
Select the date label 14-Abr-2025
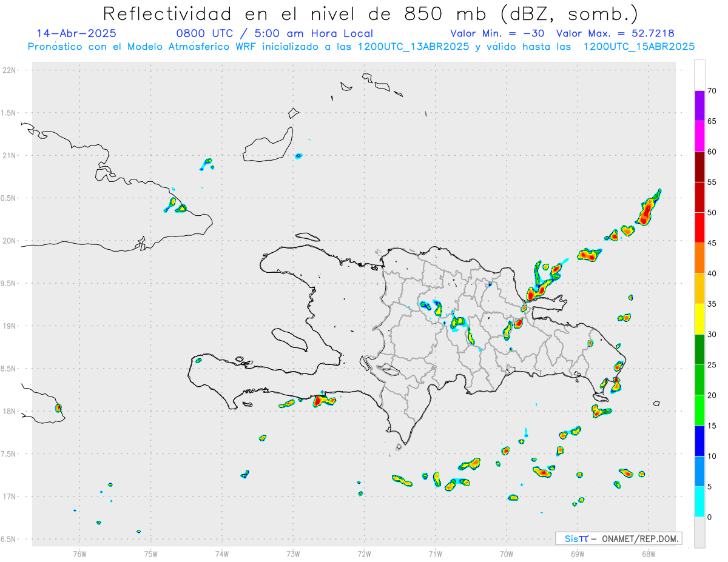(76, 33)
